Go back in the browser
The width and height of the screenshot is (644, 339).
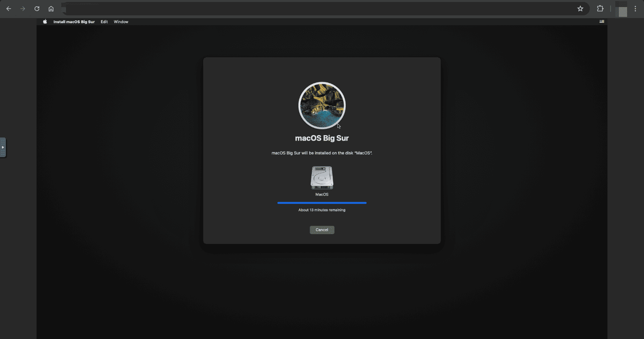point(9,9)
